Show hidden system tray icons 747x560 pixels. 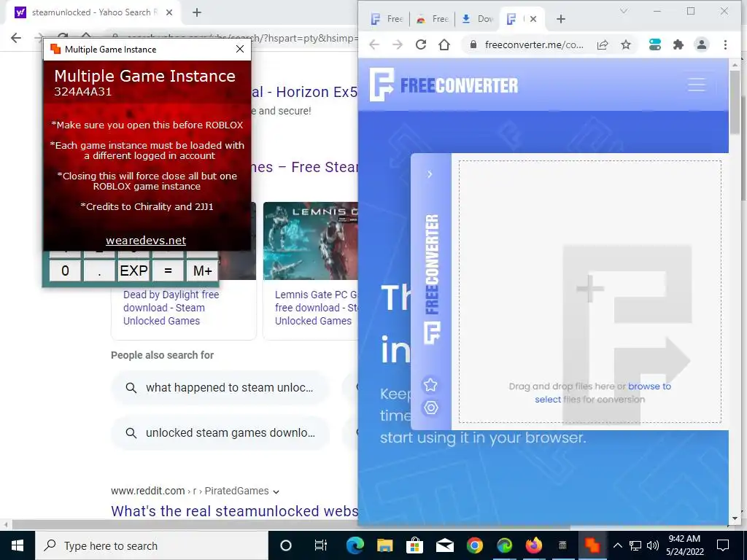click(617, 545)
